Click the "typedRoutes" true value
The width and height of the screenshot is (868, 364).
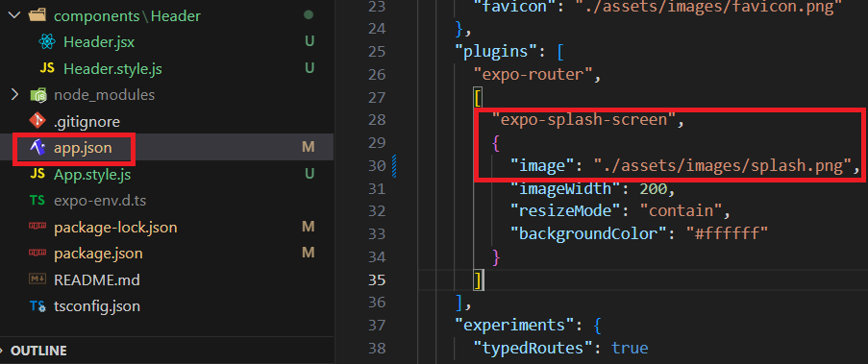click(630, 348)
